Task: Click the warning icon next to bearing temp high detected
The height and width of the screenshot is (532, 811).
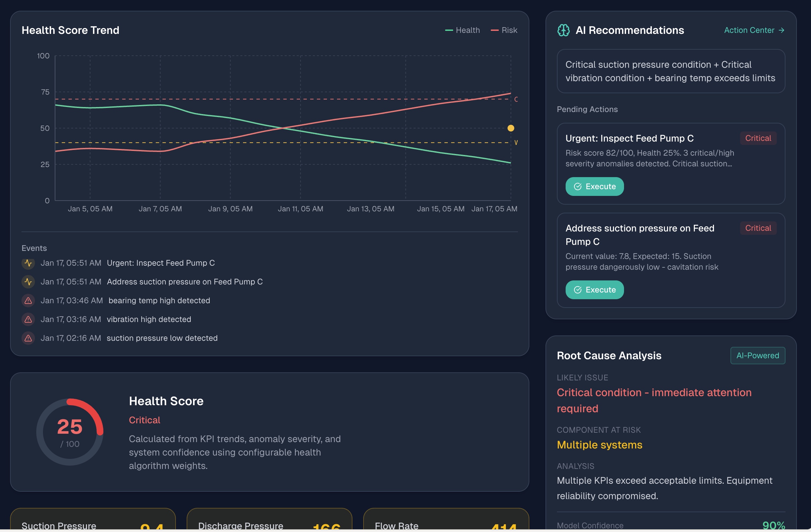Action: tap(28, 301)
